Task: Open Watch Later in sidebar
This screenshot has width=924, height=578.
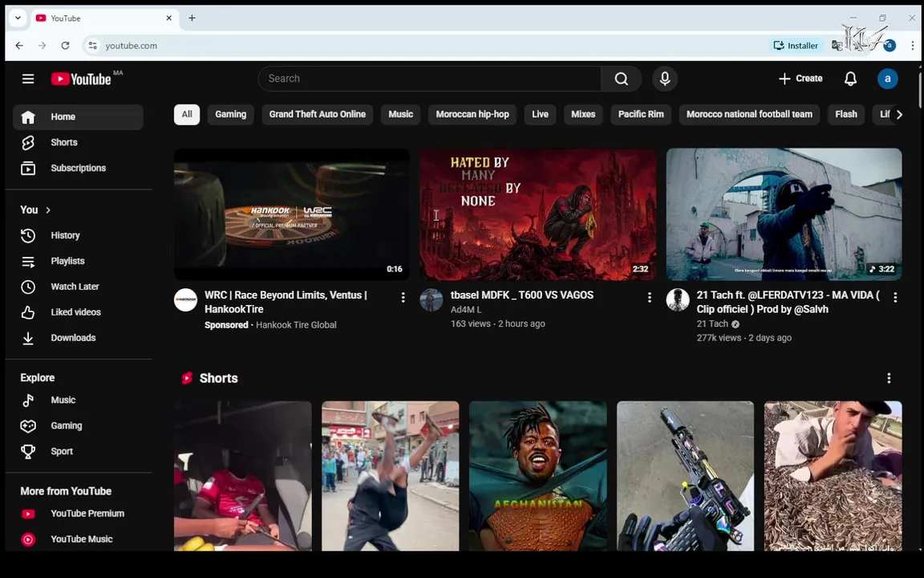Action: tap(78, 287)
